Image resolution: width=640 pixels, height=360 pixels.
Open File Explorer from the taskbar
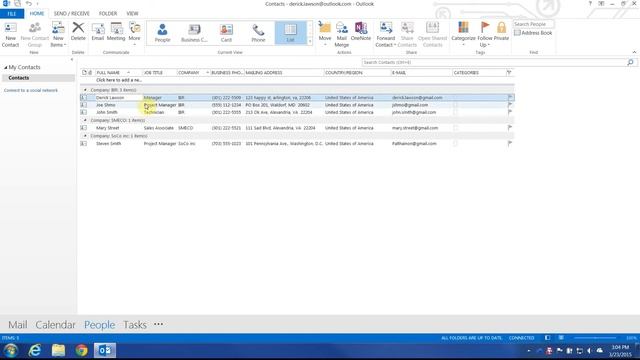point(58,350)
